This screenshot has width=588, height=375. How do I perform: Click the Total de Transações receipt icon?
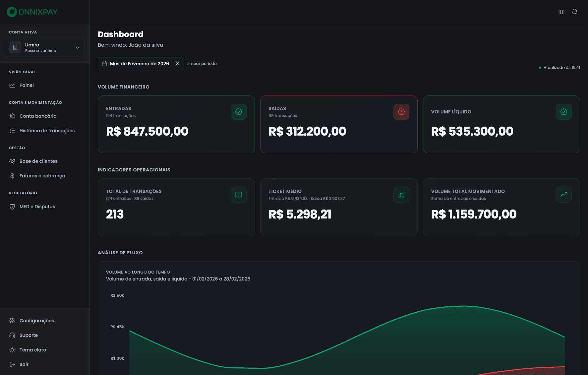pyautogui.click(x=239, y=195)
